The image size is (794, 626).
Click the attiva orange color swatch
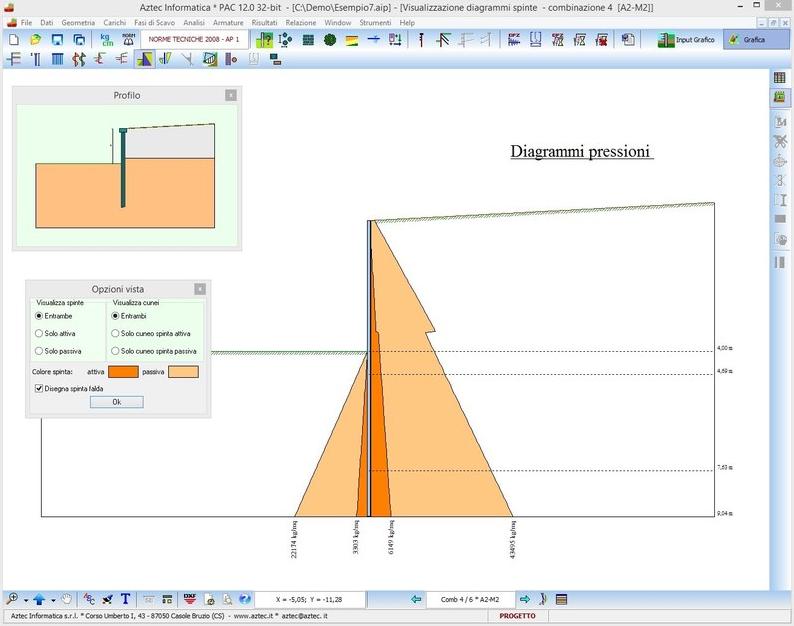tap(123, 372)
